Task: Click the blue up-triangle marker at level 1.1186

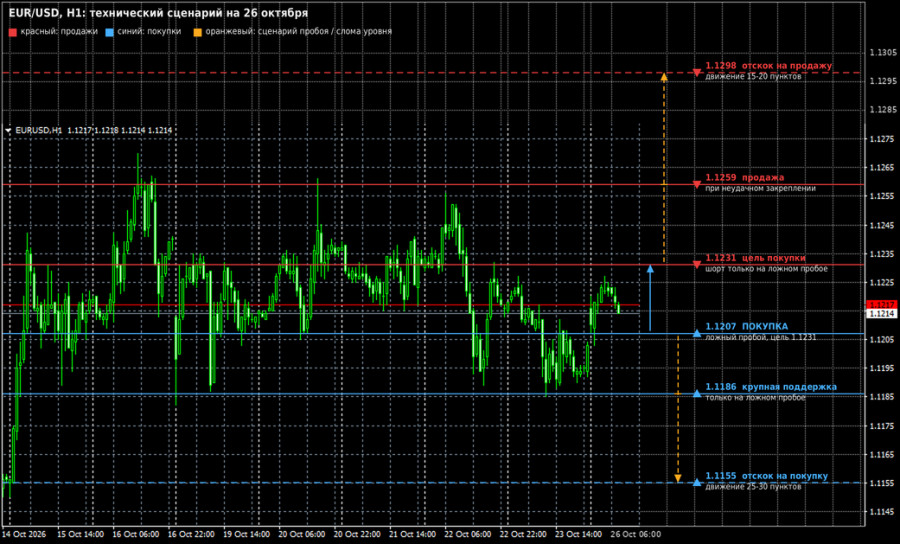Action: click(697, 393)
